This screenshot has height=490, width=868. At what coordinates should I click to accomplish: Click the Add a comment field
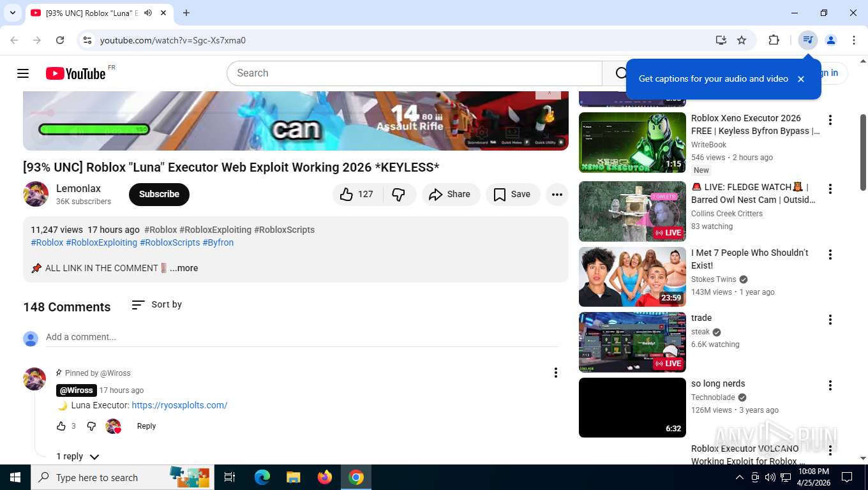pos(302,337)
